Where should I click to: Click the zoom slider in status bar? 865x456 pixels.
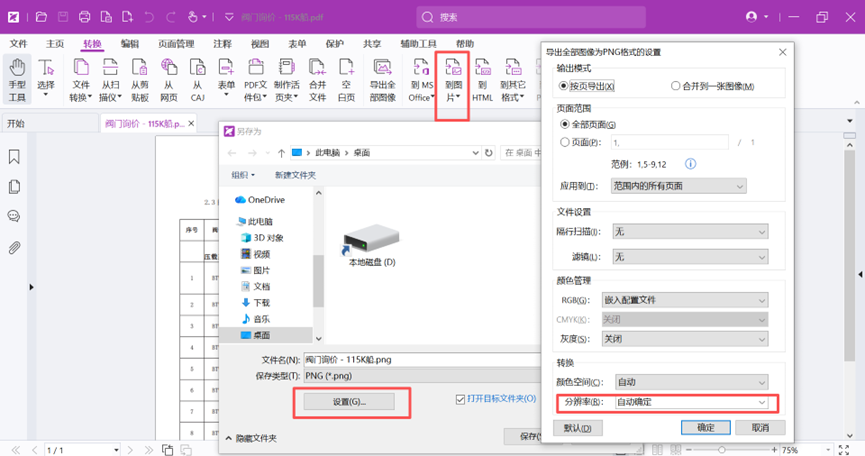(x=722, y=450)
